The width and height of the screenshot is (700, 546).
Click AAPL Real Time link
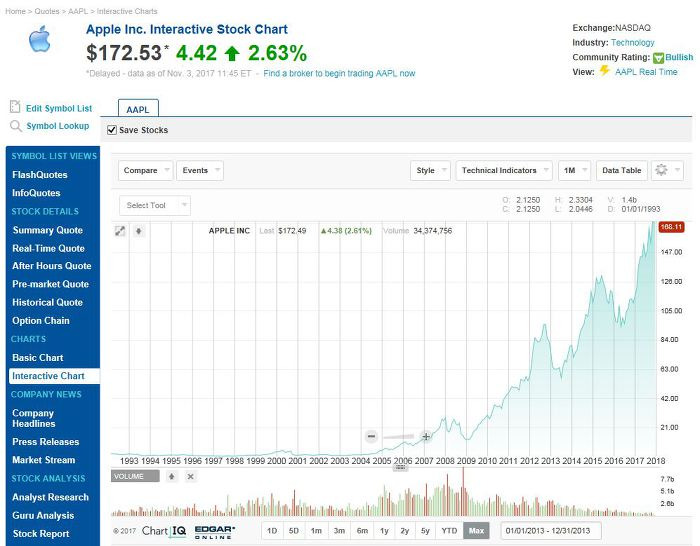pyautogui.click(x=646, y=72)
